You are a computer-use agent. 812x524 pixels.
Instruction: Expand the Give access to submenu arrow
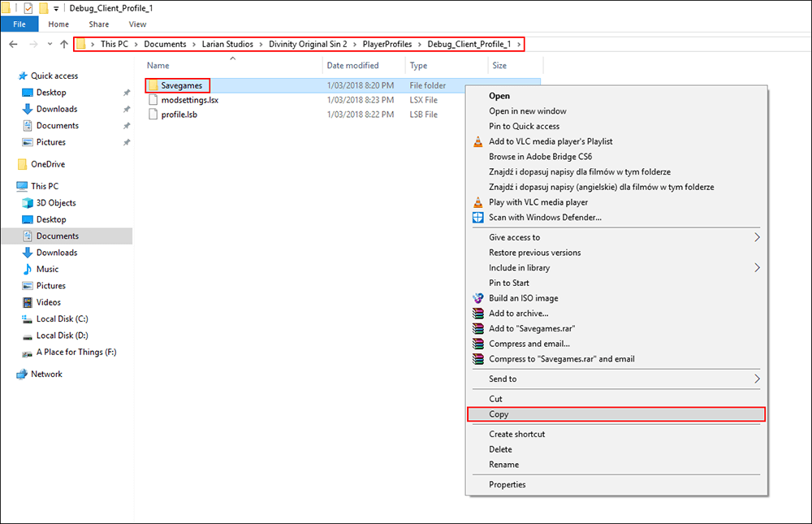[x=757, y=237]
